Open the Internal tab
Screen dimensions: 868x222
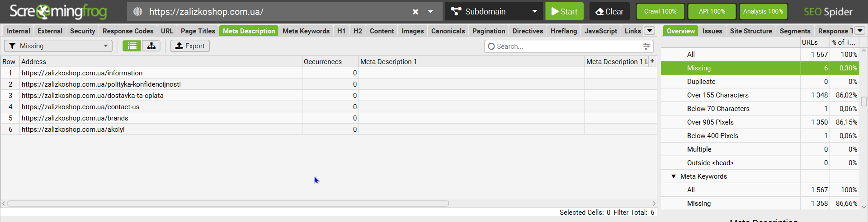19,31
